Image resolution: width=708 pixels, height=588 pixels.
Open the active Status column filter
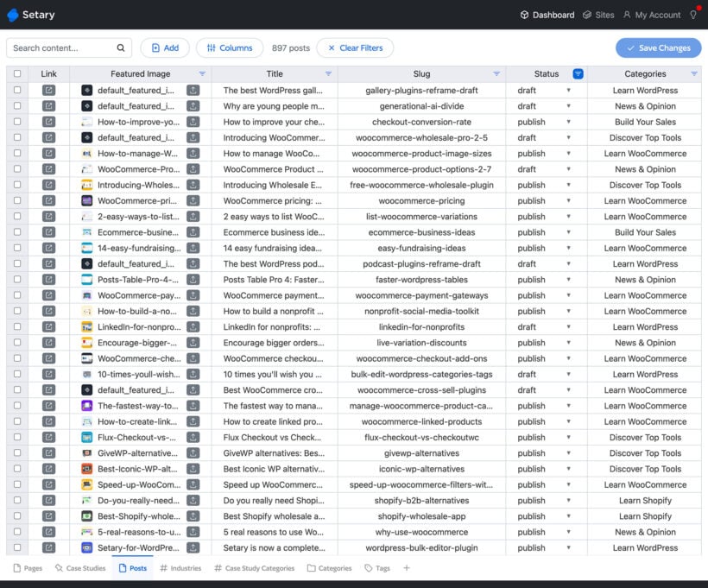pos(578,73)
